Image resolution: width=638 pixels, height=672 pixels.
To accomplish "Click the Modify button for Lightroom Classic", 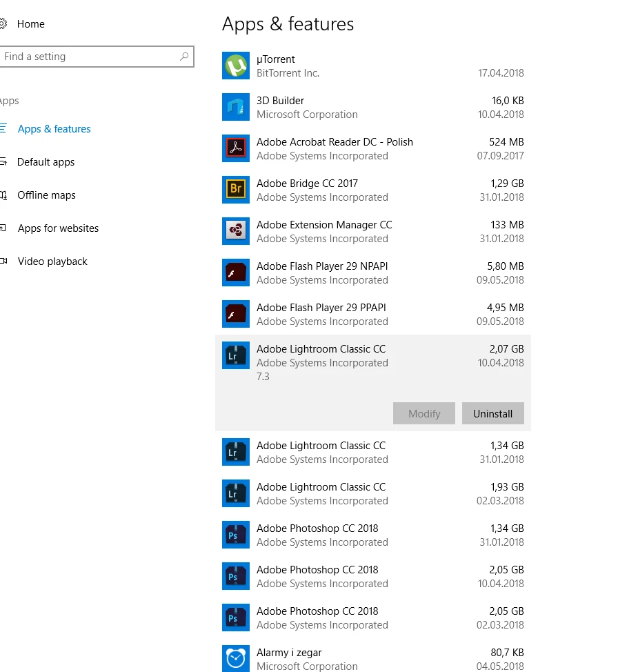I will tap(424, 413).
